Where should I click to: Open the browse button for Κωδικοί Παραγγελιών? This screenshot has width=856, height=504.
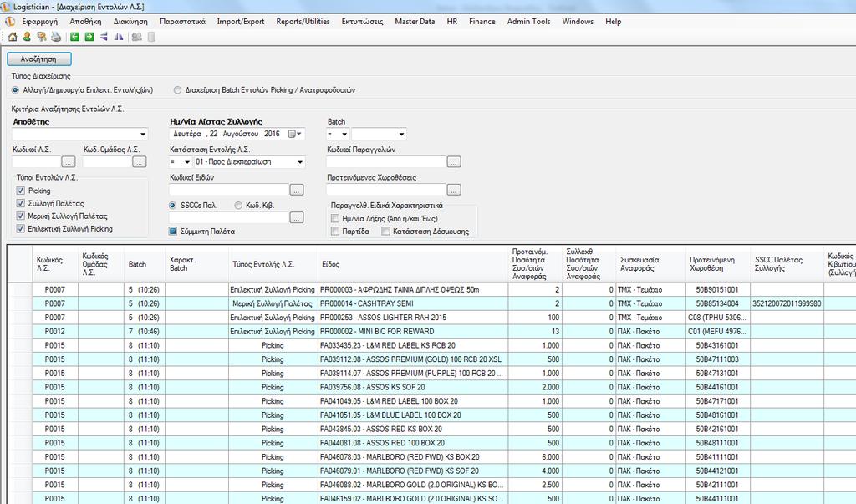coord(454,161)
